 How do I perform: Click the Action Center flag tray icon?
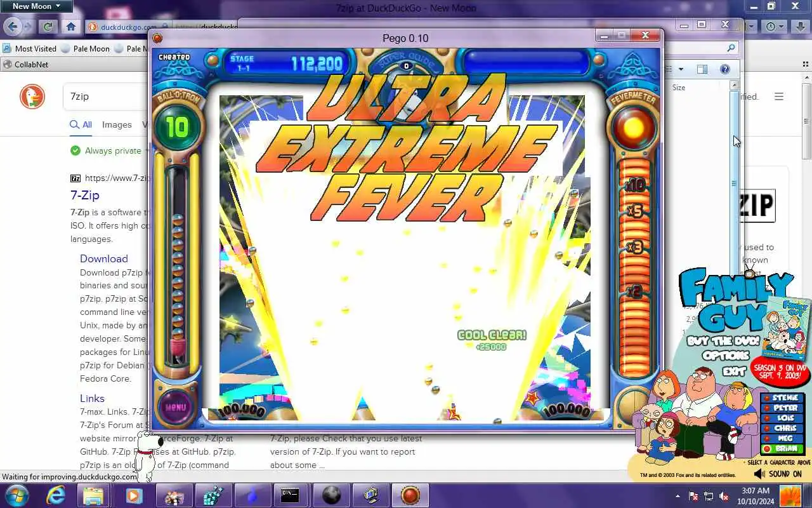click(x=693, y=496)
